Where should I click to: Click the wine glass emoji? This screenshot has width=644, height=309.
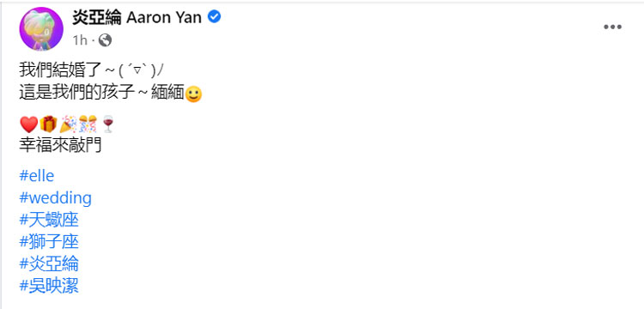[x=108, y=124]
